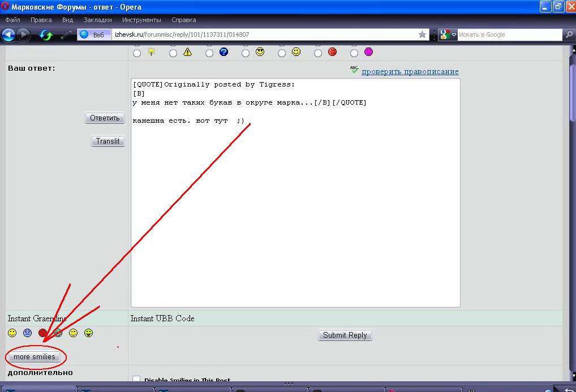Minimize the Opera window
Viewport: 576px width, 392px height.
tap(545, 7)
